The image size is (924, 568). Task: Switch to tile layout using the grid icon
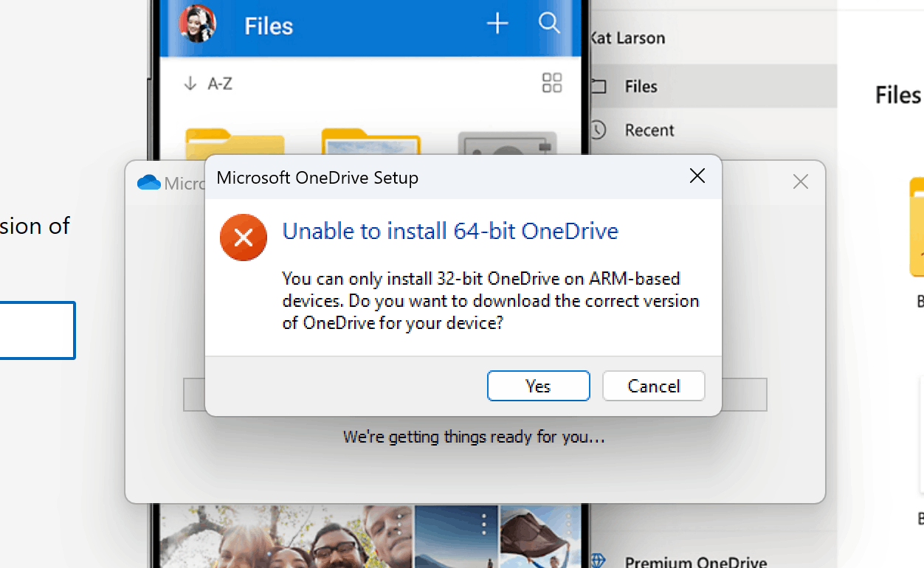[x=551, y=83]
